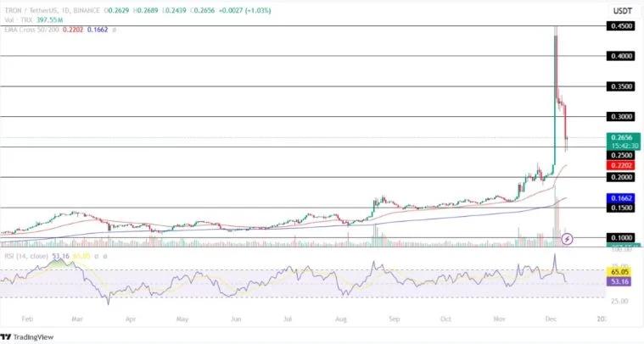Click the +0.0027 (+1.03%) change value
Screen dimensions: 644x344
[244, 11]
